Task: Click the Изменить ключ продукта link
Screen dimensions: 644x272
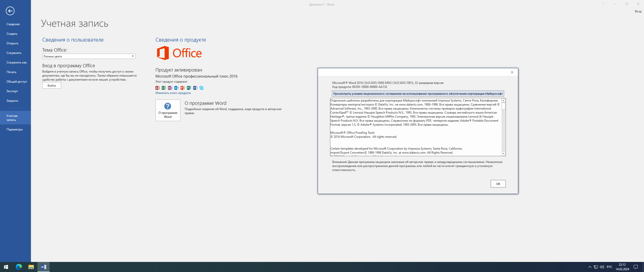Action: point(173,93)
